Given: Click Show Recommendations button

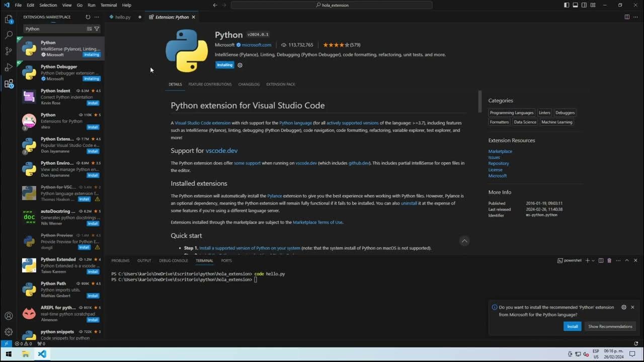Looking at the screenshot, I should 610,326.
